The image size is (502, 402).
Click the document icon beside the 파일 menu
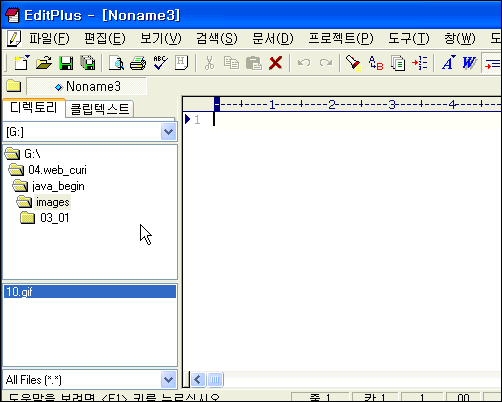(14, 38)
